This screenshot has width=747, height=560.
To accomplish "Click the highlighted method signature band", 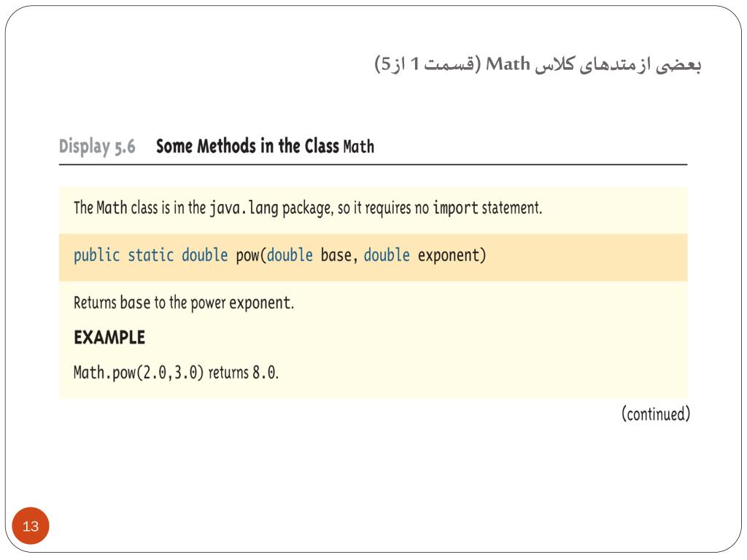I will click(373, 257).
